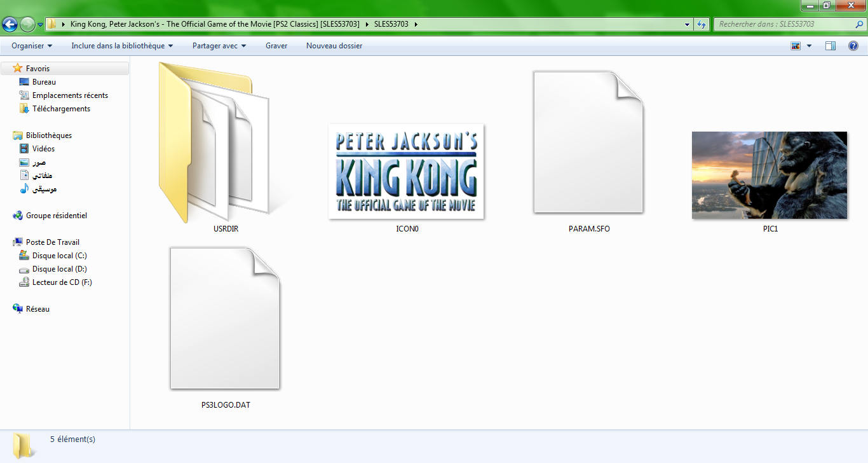Open Lecteur de CD (F:)
868x463 pixels.
pos(62,282)
